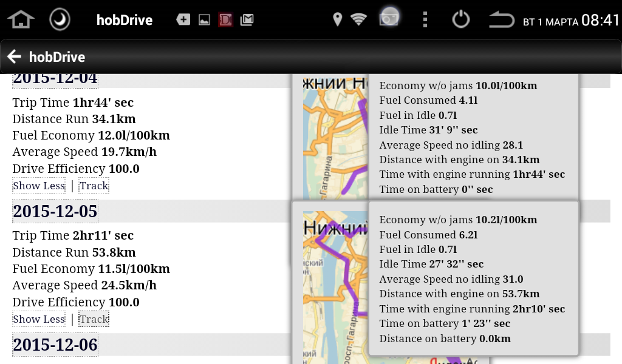Tap Time on battery 1' 23'' sec
This screenshot has height=364, width=622.
(x=445, y=323)
